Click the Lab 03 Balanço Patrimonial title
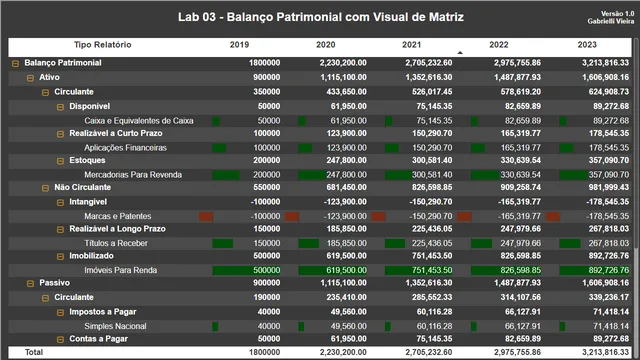Viewport: 640px width, 360px height. [321, 17]
